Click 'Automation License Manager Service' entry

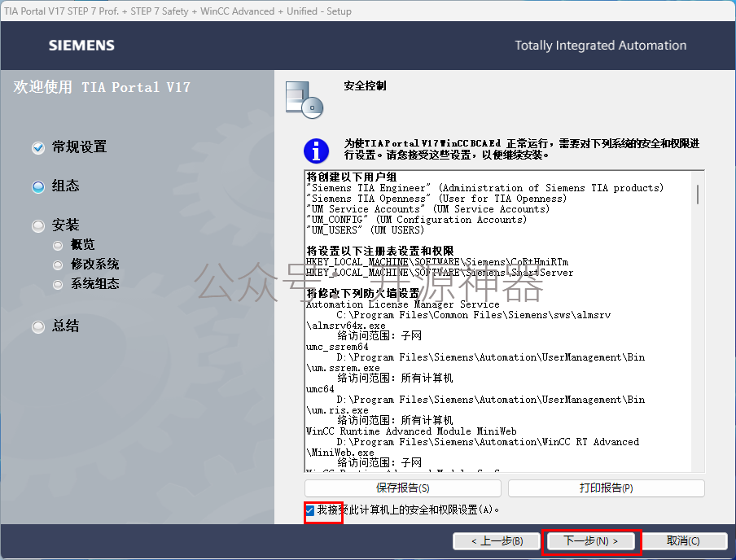(403, 304)
